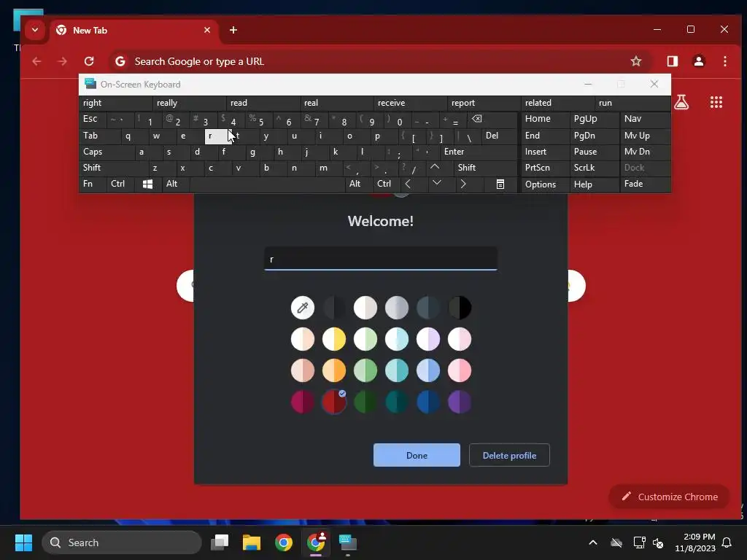Select the dark green theme color swatch

(x=365, y=402)
